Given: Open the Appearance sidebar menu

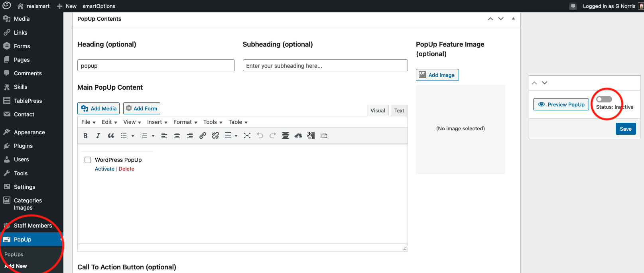Looking at the screenshot, I should tap(29, 132).
